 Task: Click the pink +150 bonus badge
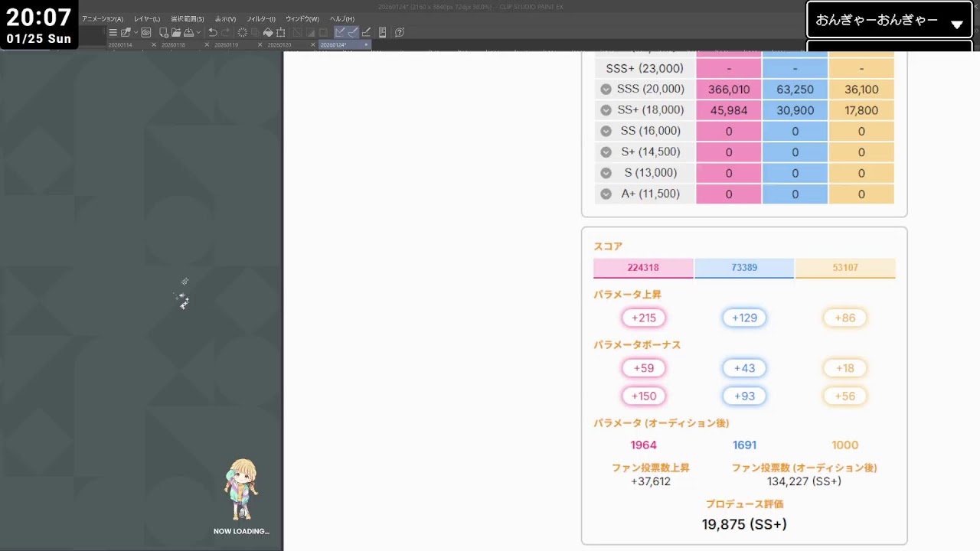coord(644,396)
